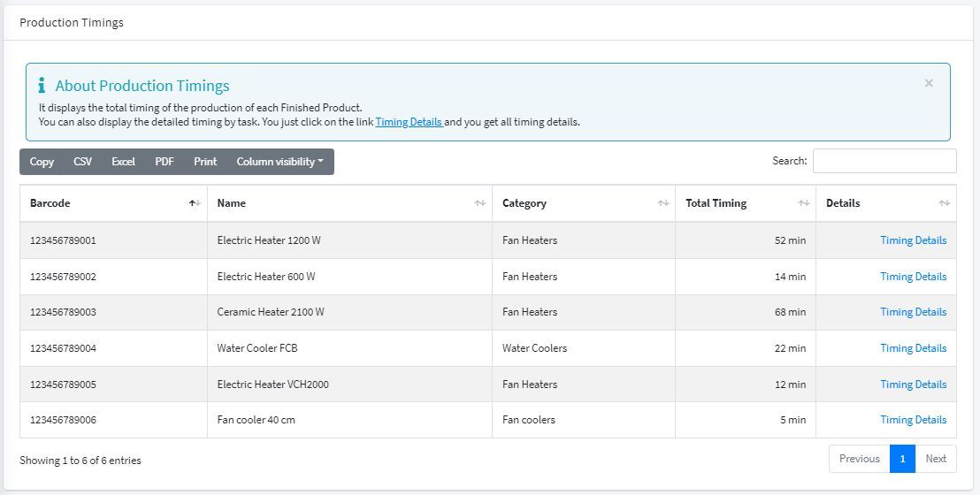Dismiss the About Production Timings info box
This screenshot has height=495, width=980.
tap(929, 83)
